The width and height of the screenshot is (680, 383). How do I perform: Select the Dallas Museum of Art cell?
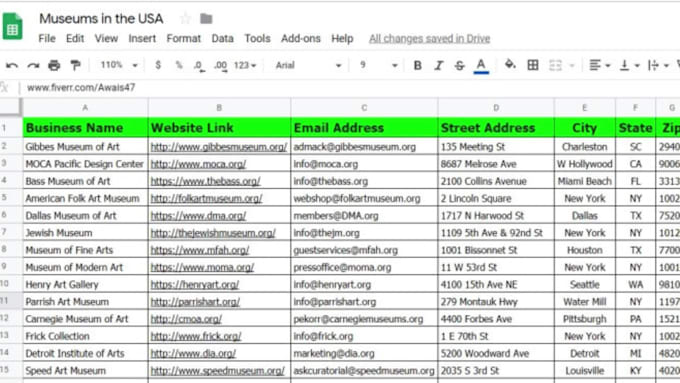[x=85, y=216]
